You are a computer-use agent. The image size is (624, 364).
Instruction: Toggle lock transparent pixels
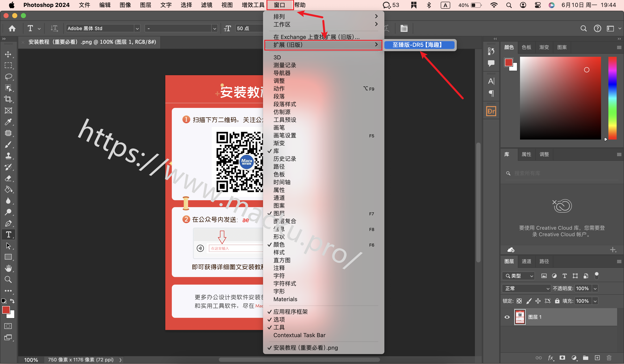[519, 301]
